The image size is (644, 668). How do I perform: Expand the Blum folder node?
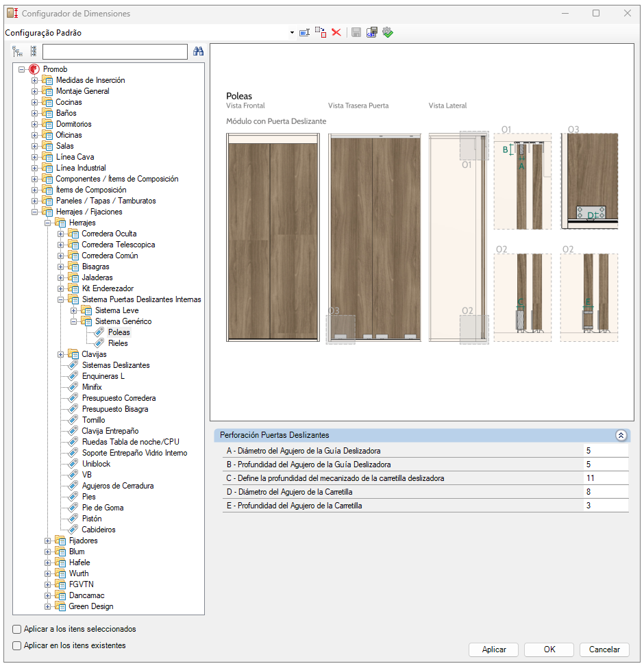[x=48, y=552]
